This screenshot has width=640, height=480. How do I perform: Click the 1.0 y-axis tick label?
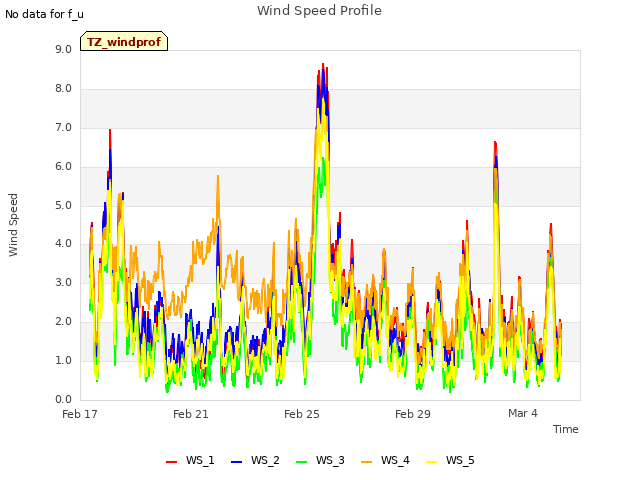click(63, 360)
